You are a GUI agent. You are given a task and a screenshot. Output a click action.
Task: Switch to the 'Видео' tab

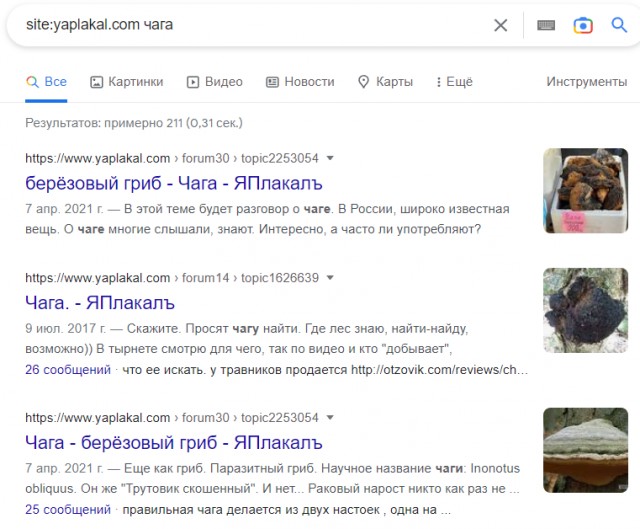(x=215, y=82)
